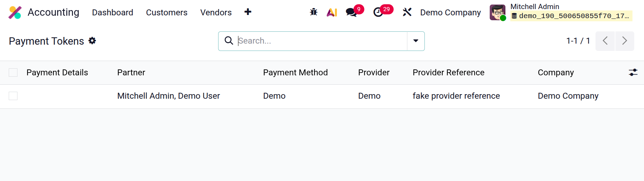
Task: Open the AI assistant icon
Action: click(332, 12)
